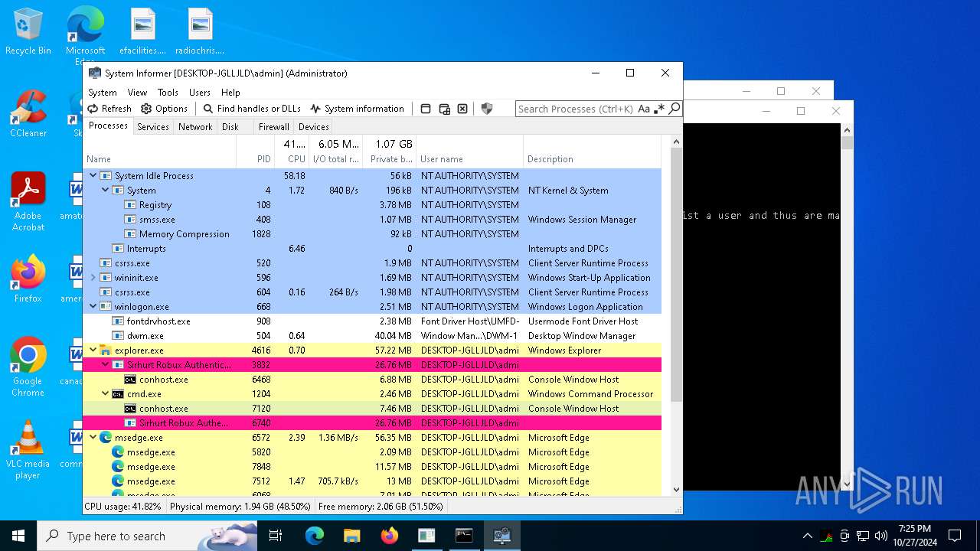The height and width of the screenshot is (551, 980).
Task: Collapse the Sirhurt Robux PID 3832 subtree
Action: click(106, 364)
